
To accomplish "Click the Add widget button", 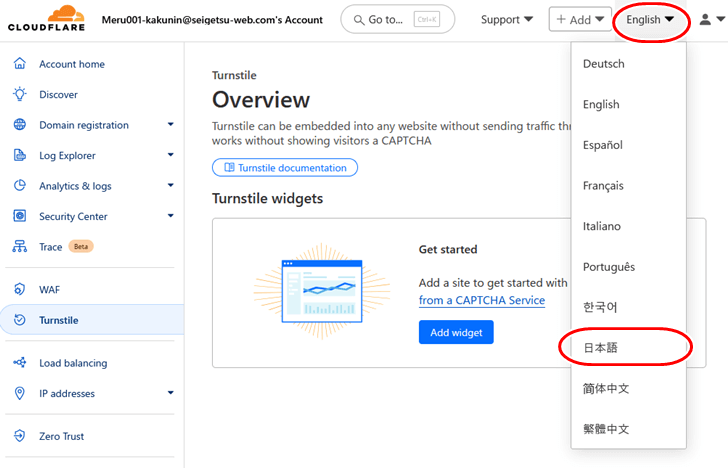I will 456,332.
